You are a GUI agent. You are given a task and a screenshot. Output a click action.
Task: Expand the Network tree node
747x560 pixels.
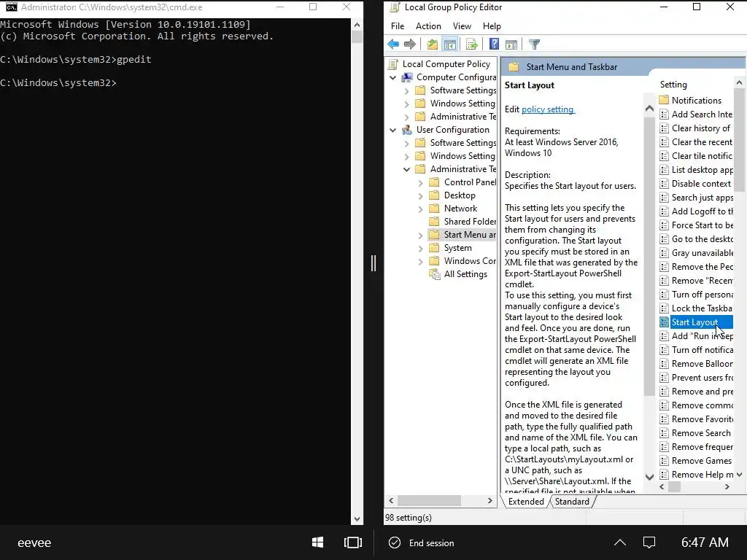pos(420,209)
